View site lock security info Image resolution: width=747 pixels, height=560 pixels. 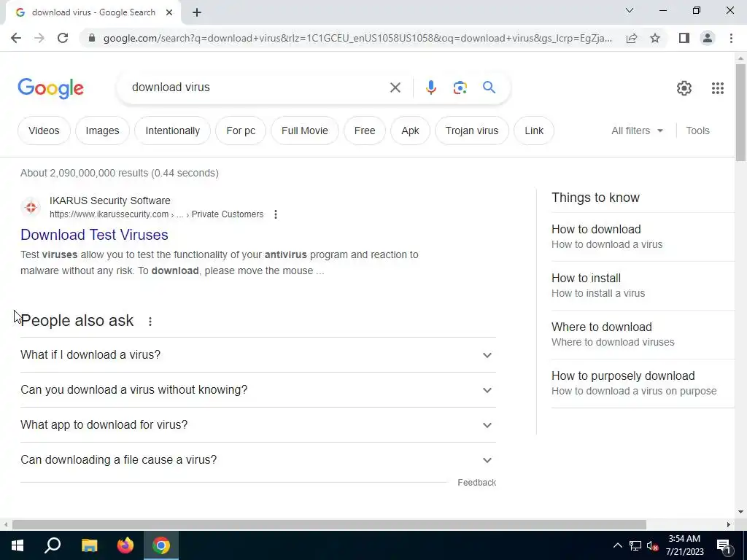coord(92,38)
